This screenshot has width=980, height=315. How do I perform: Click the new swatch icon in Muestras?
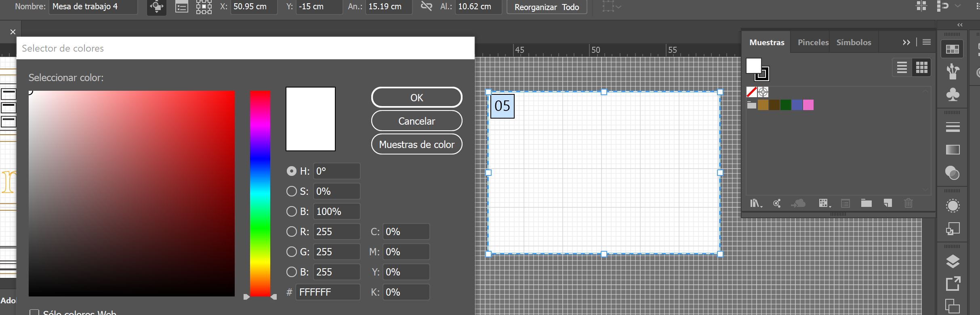[x=887, y=203]
